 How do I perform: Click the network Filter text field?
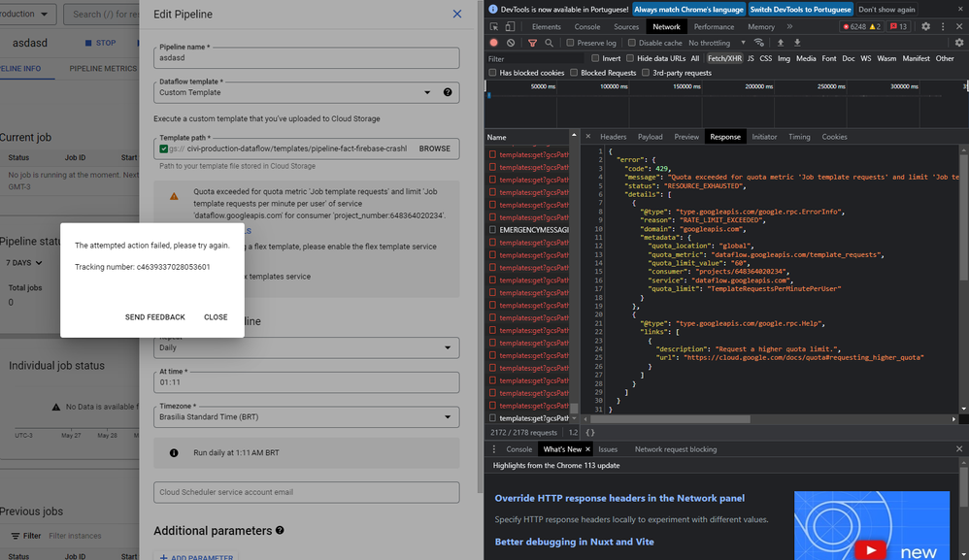click(535, 58)
